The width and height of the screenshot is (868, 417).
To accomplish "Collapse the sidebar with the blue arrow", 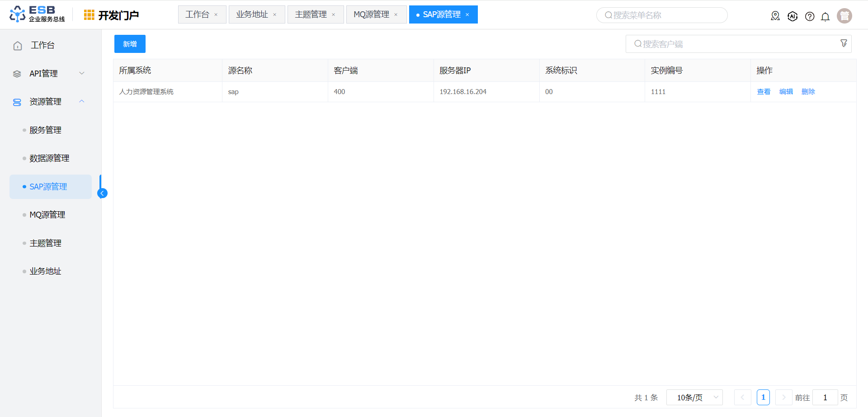I will coord(103,193).
